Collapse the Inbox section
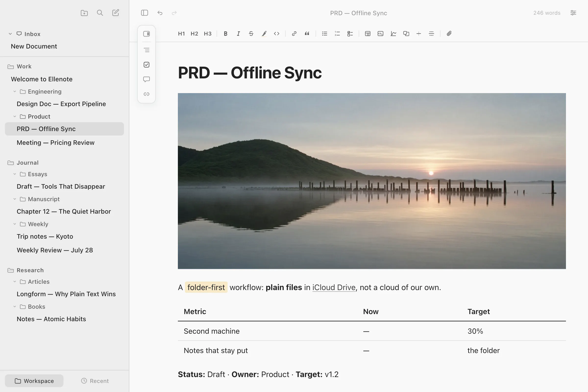 (x=10, y=34)
